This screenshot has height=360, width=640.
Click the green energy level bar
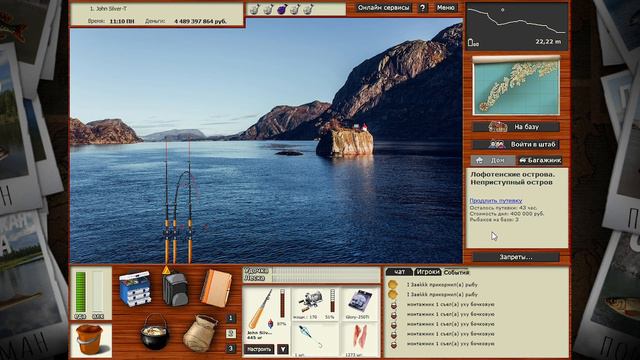(x=80, y=292)
